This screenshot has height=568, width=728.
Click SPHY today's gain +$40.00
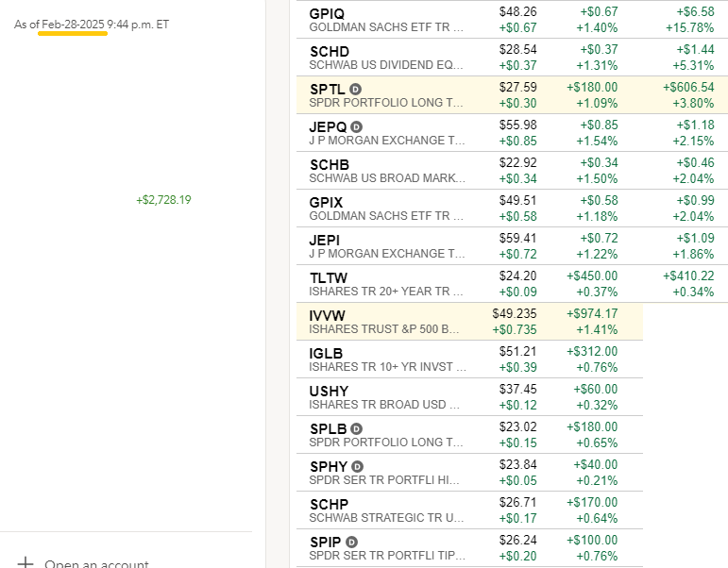[596, 464]
